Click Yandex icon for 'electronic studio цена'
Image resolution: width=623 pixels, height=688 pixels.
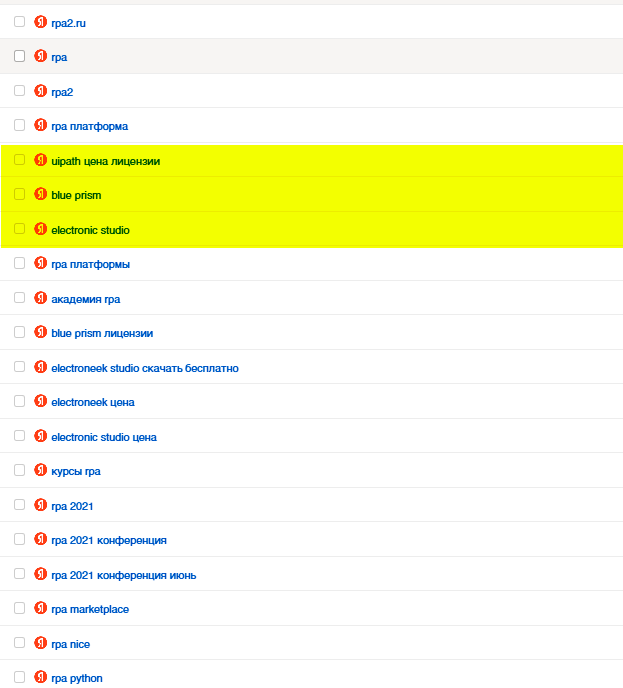coord(40,436)
